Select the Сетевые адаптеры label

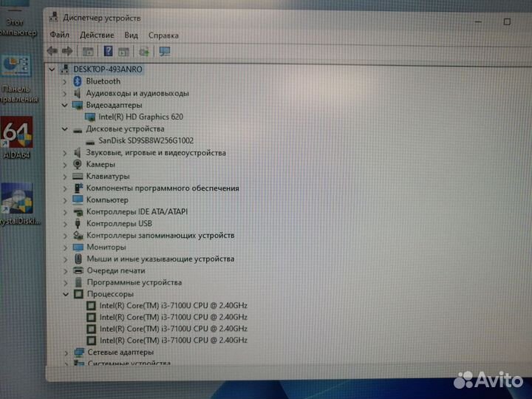tap(120, 352)
